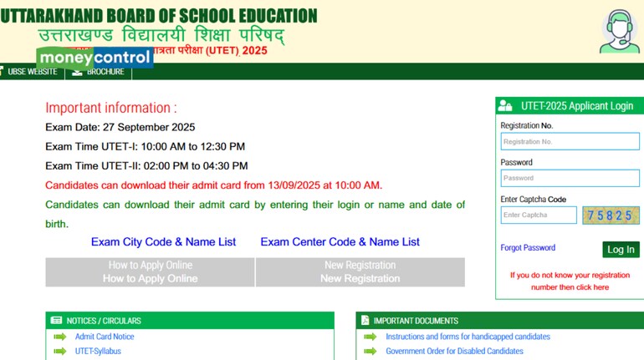
Task: Click the Log In button
Action: pos(621,249)
